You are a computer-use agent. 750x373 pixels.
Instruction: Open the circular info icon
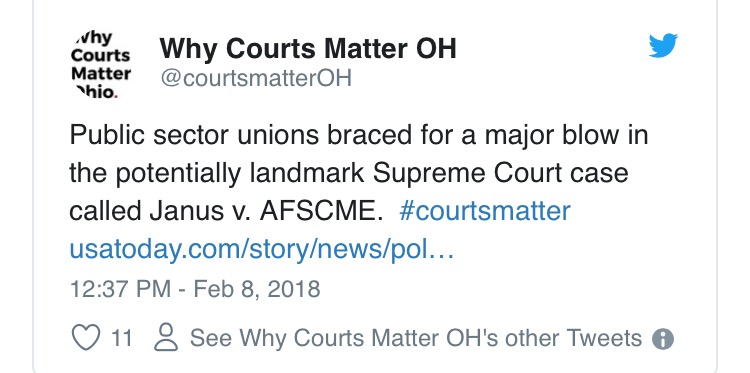pyautogui.click(x=663, y=340)
